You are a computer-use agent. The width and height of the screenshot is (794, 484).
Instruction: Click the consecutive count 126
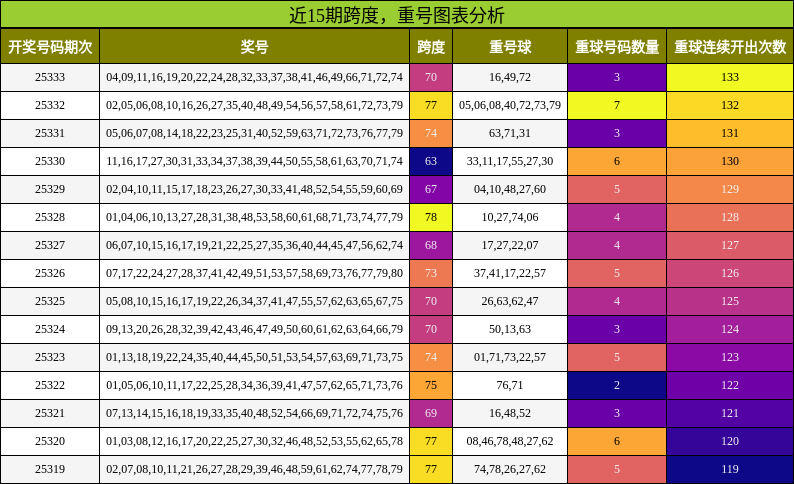click(730, 273)
